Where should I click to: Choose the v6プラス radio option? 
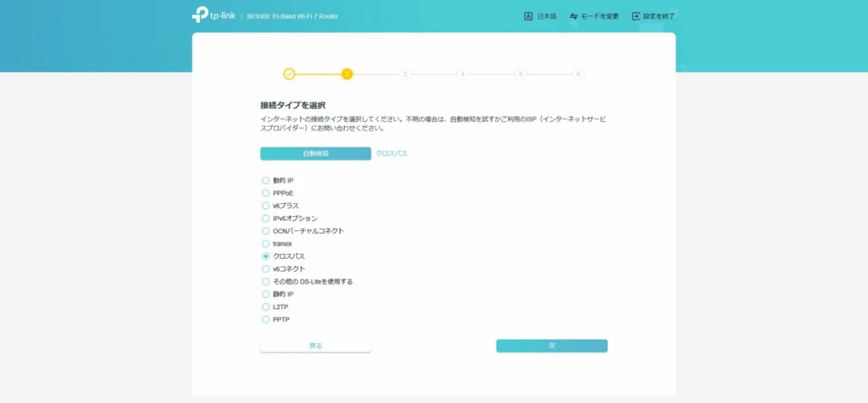click(x=265, y=206)
